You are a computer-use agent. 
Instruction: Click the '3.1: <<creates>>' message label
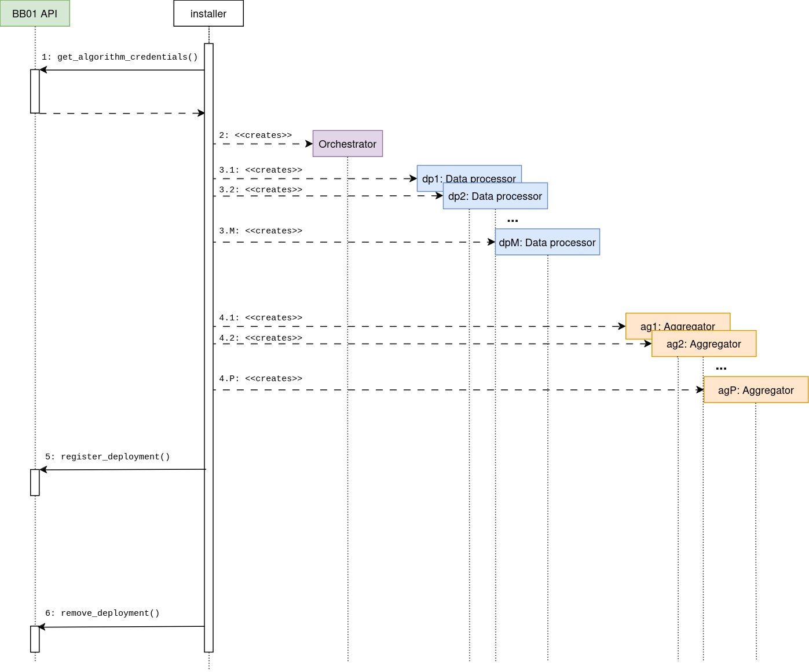pyautogui.click(x=261, y=170)
